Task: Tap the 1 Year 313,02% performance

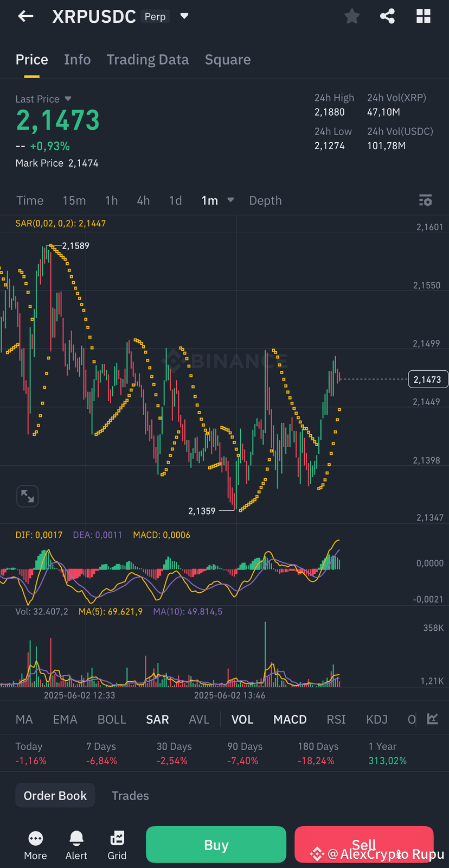Action: tap(387, 753)
